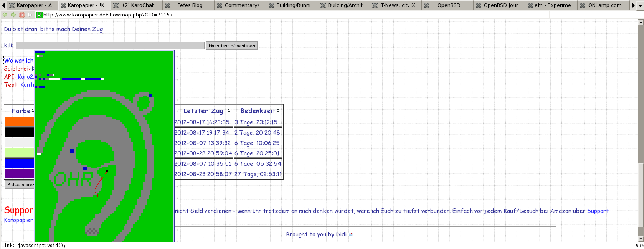This screenshot has height=249, width=644.
Task: Click the envelope icon next to Didi
Action: (x=350, y=234)
